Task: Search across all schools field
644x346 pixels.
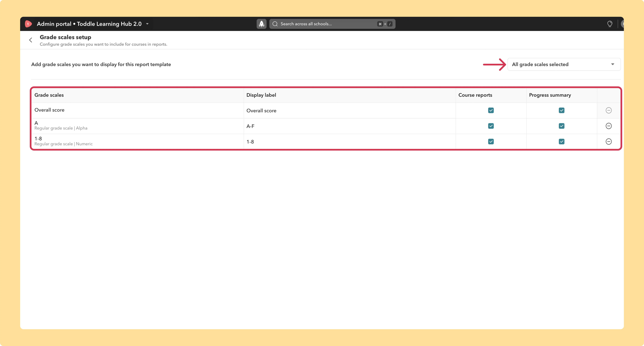Action: coord(332,24)
